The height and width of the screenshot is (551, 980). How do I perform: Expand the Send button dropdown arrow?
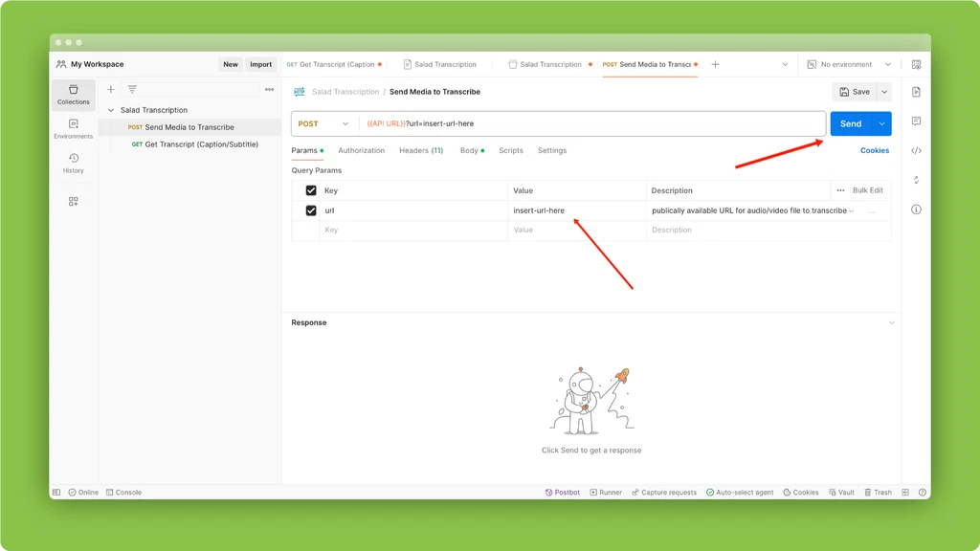click(x=881, y=123)
